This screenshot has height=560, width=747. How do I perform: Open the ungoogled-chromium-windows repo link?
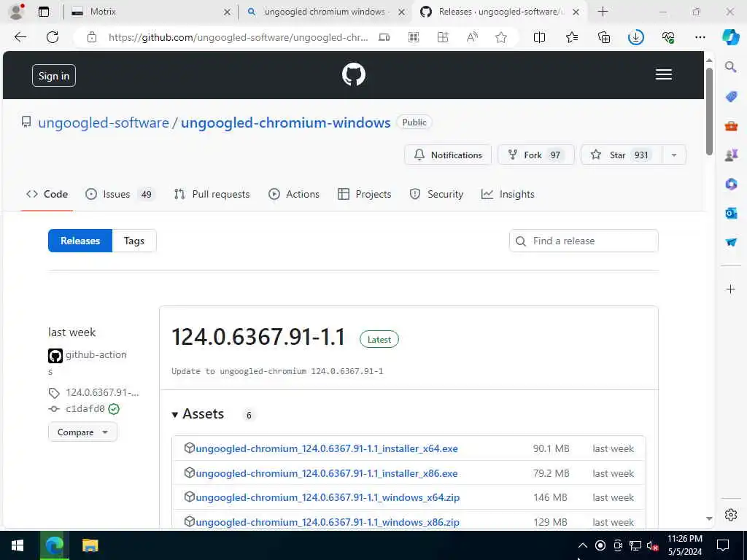tap(286, 122)
